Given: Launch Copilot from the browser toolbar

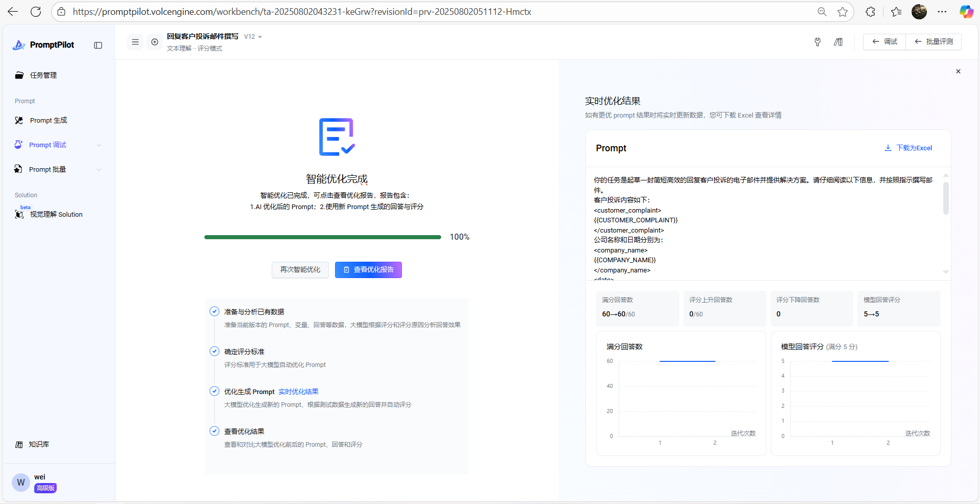Looking at the screenshot, I should pyautogui.click(x=966, y=12).
